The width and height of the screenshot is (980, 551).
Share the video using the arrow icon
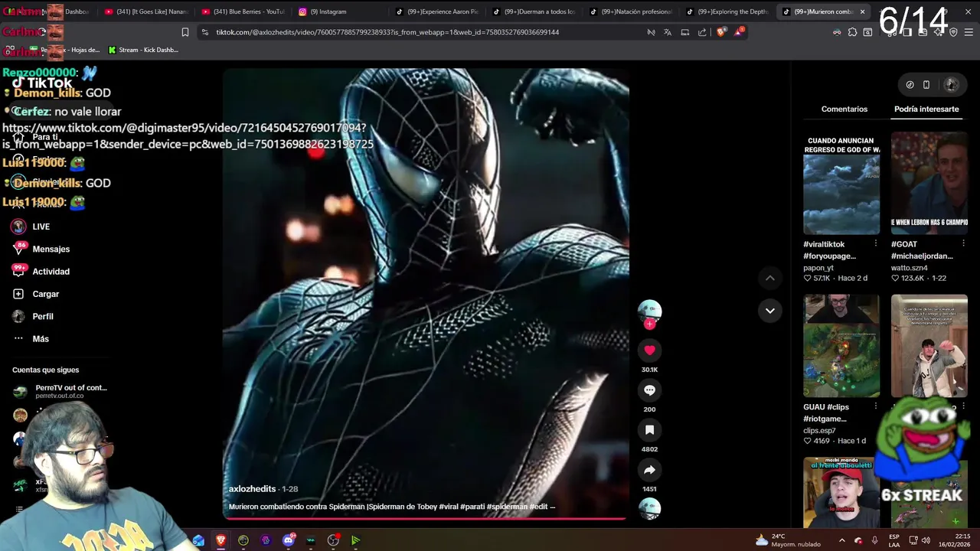pyautogui.click(x=649, y=470)
